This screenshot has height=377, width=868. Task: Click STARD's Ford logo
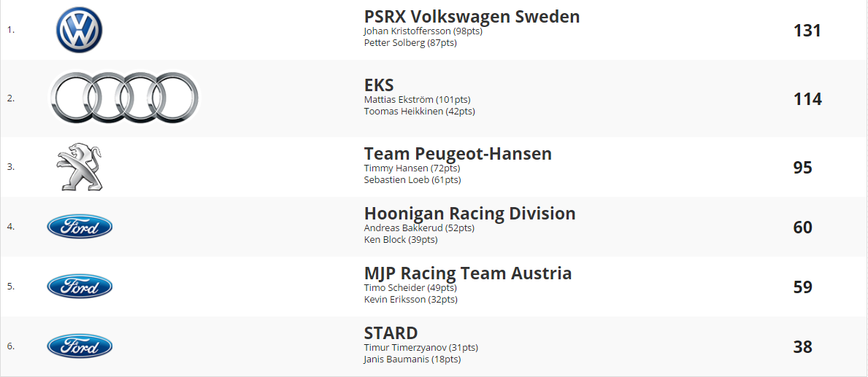pyautogui.click(x=80, y=346)
